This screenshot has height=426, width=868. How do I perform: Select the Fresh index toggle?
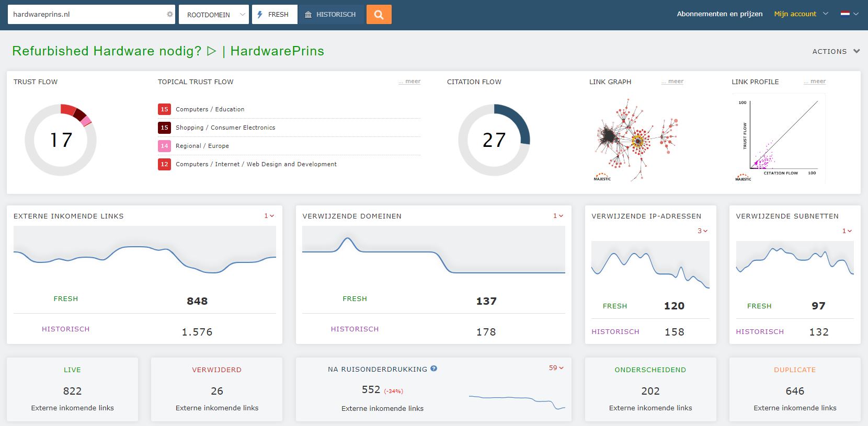[x=275, y=15]
